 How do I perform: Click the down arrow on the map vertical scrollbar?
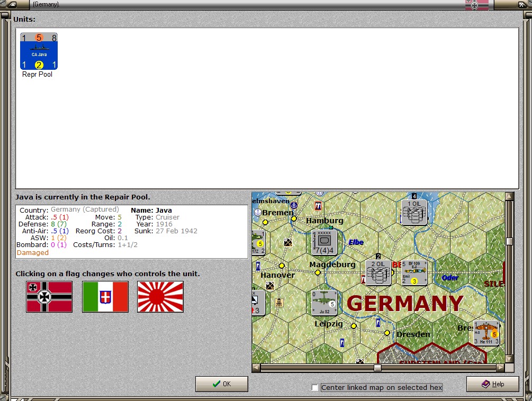(x=510, y=360)
